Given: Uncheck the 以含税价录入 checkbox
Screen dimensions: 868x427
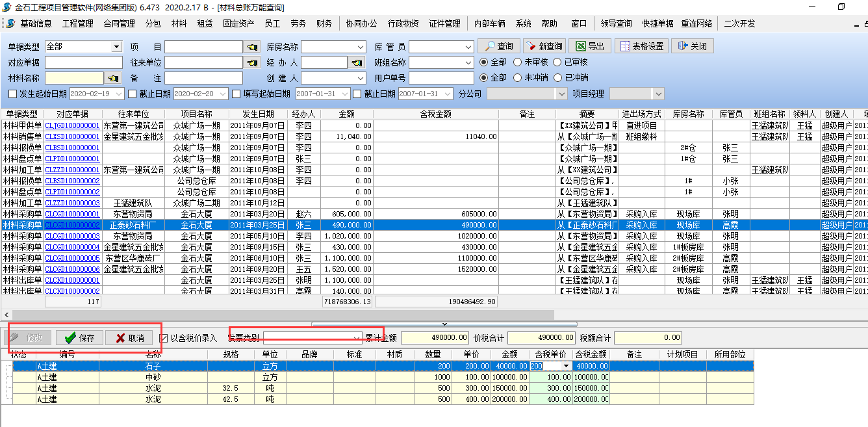Looking at the screenshot, I should (x=164, y=338).
